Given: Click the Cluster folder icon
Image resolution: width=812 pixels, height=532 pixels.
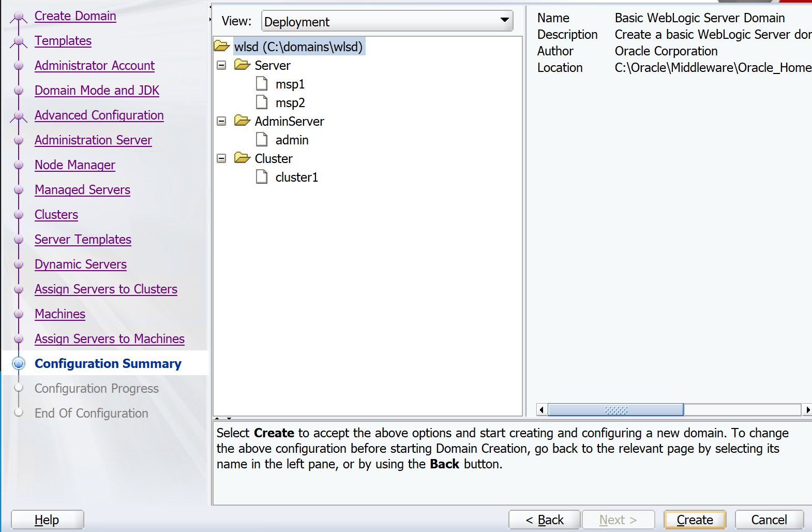Looking at the screenshot, I should point(242,158).
